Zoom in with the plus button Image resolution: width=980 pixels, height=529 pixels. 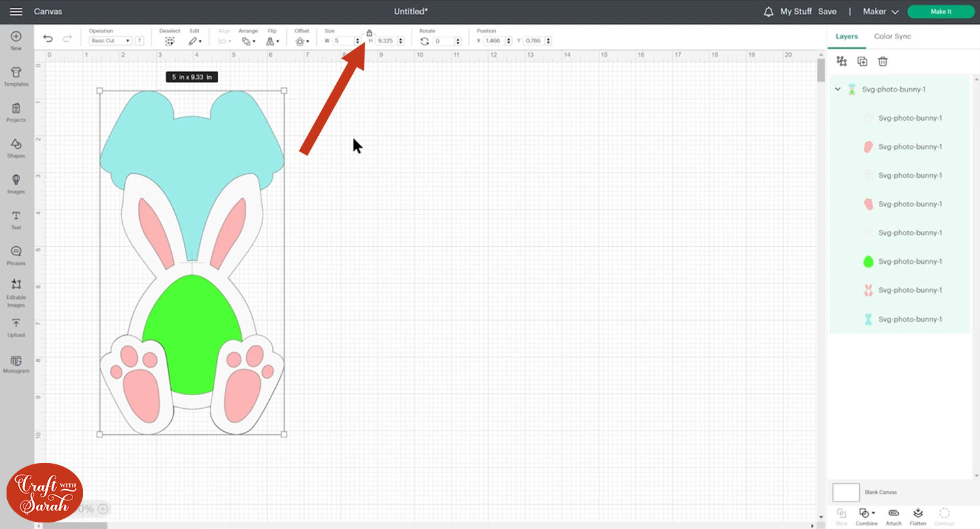[x=103, y=509]
